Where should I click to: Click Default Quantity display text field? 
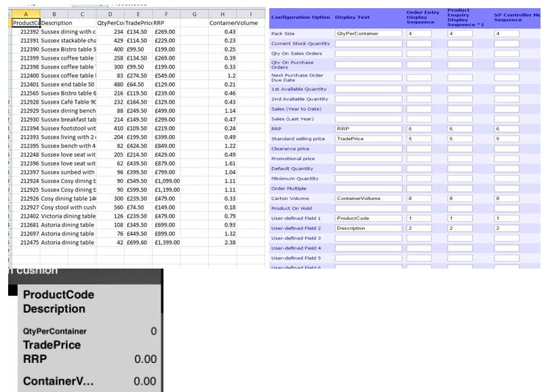[368, 169]
